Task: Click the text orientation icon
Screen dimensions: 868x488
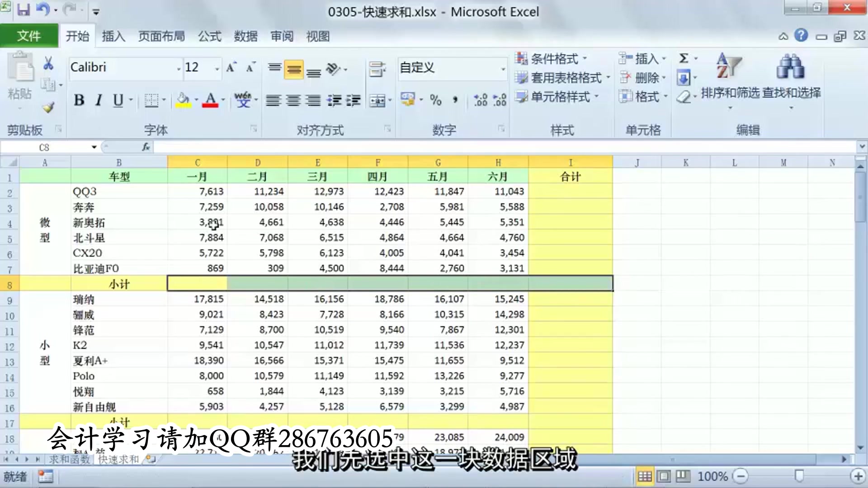Action: click(x=333, y=69)
